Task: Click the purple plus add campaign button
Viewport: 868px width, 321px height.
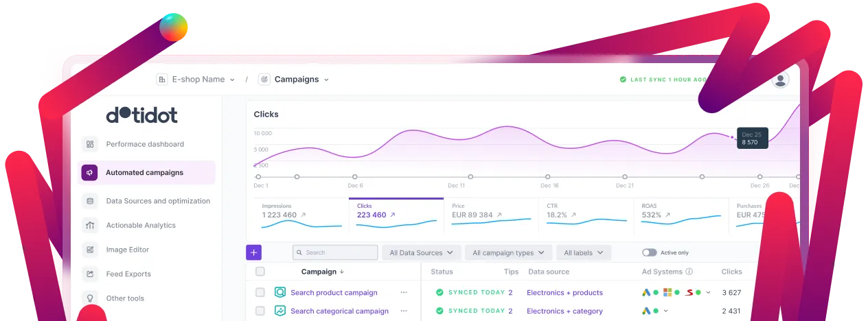Action: pos(254,252)
